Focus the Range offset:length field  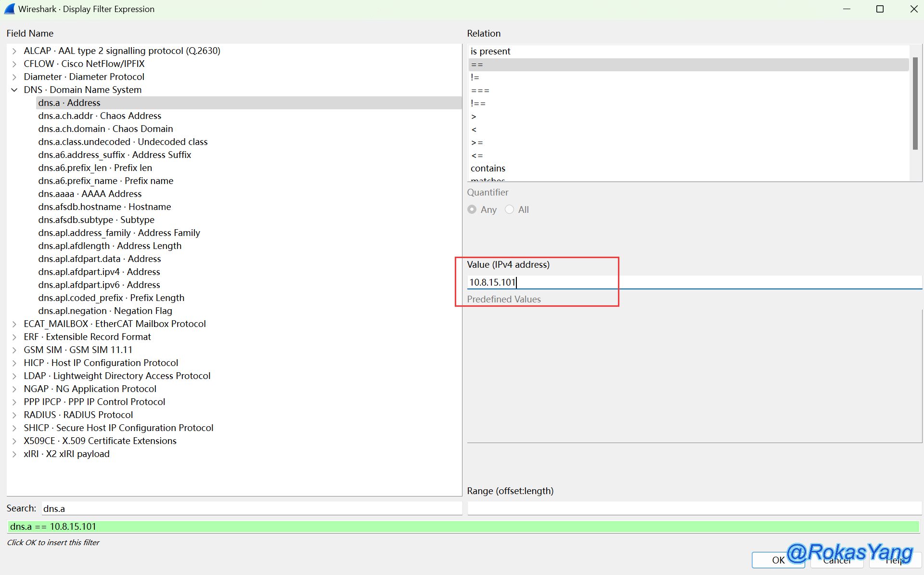[694, 508]
